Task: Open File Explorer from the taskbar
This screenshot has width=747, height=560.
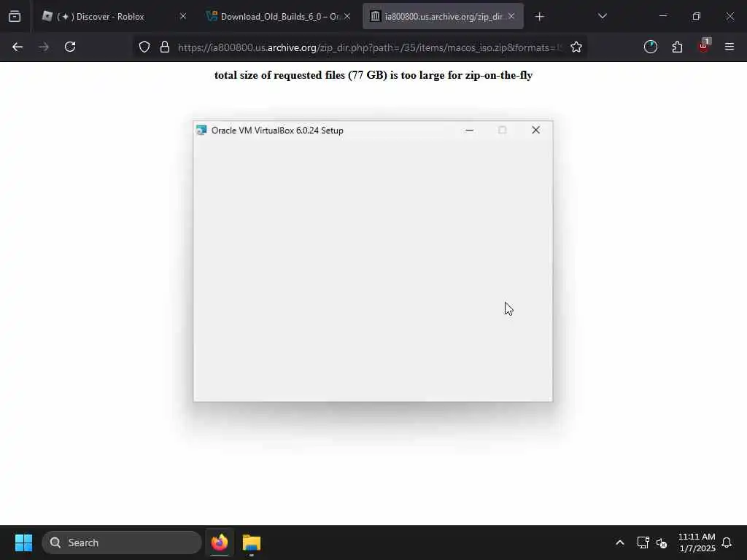Action: (252, 542)
